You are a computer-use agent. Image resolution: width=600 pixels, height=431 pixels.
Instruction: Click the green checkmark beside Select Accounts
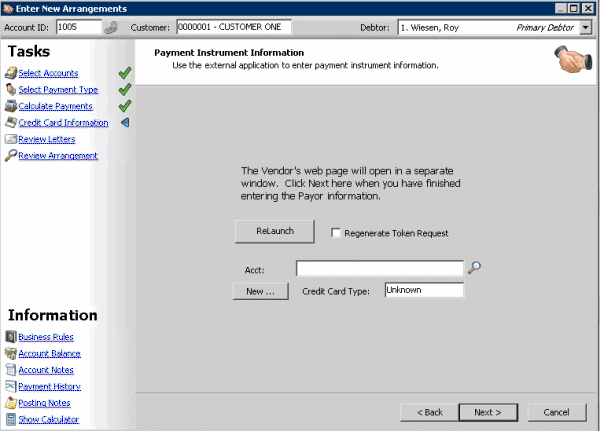point(125,73)
